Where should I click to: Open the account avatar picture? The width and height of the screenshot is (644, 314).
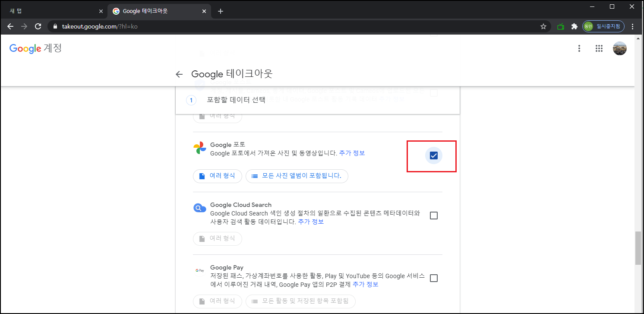(x=620, y=48)
